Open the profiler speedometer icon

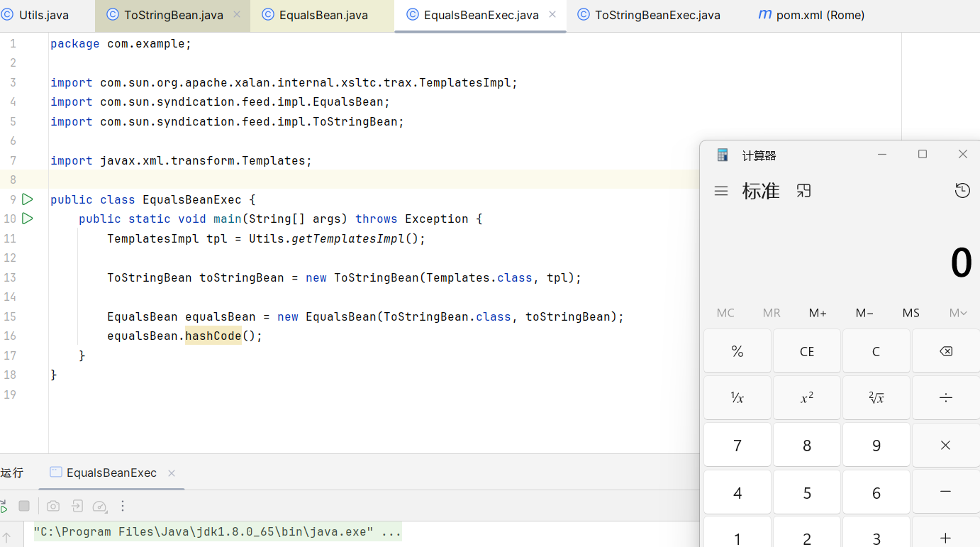click(x=100, y=506)
